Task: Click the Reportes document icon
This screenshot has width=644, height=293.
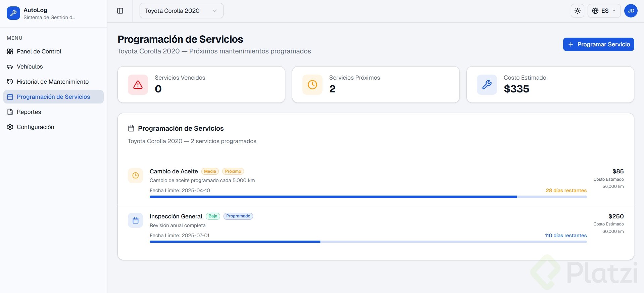Action: click(10, 112)
